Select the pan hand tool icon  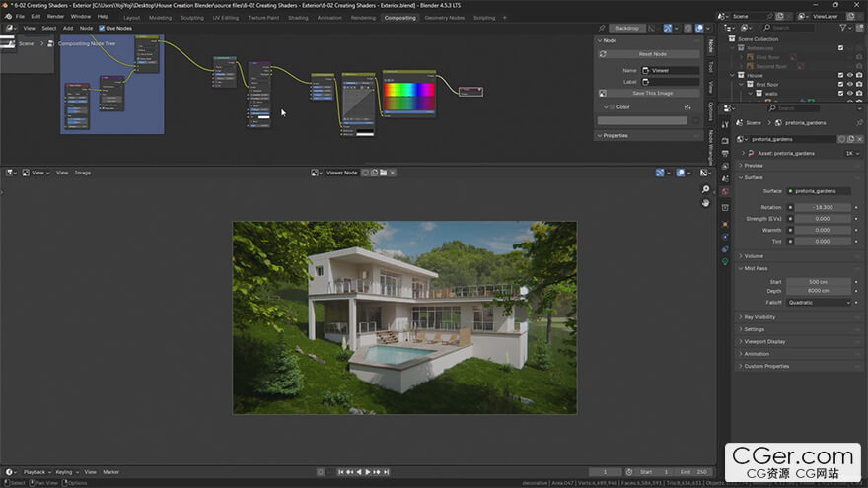coord(705,202)
